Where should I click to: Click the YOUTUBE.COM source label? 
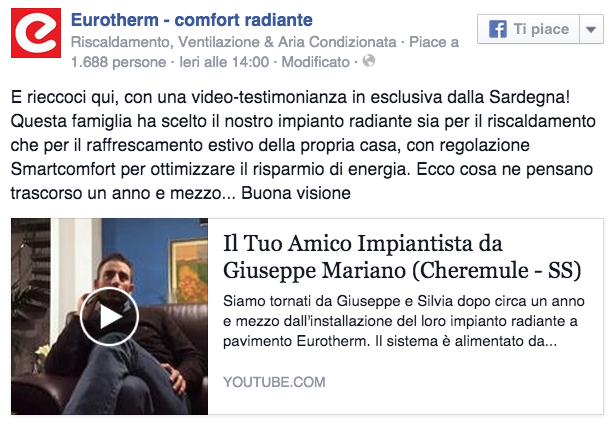[x=274, y=382]
